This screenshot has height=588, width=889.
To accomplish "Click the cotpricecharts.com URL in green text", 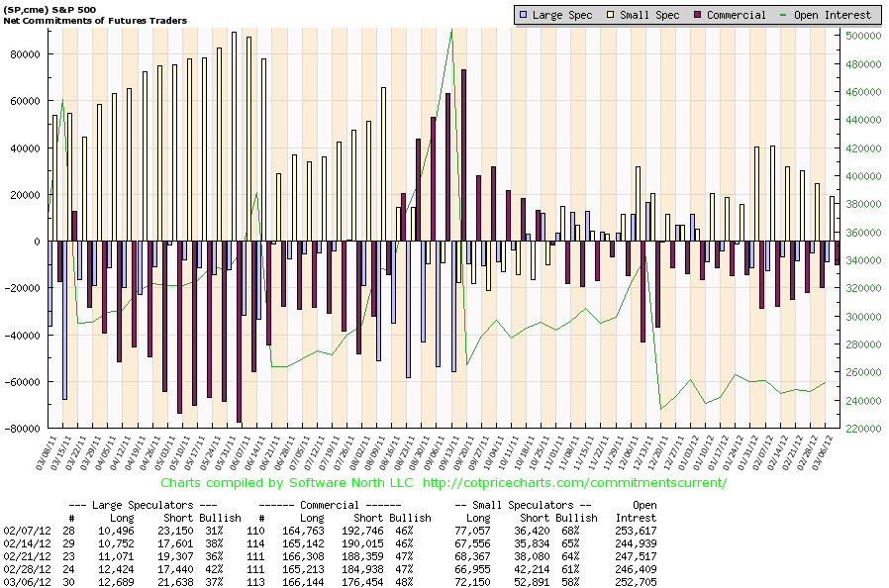I will point(574,482).
